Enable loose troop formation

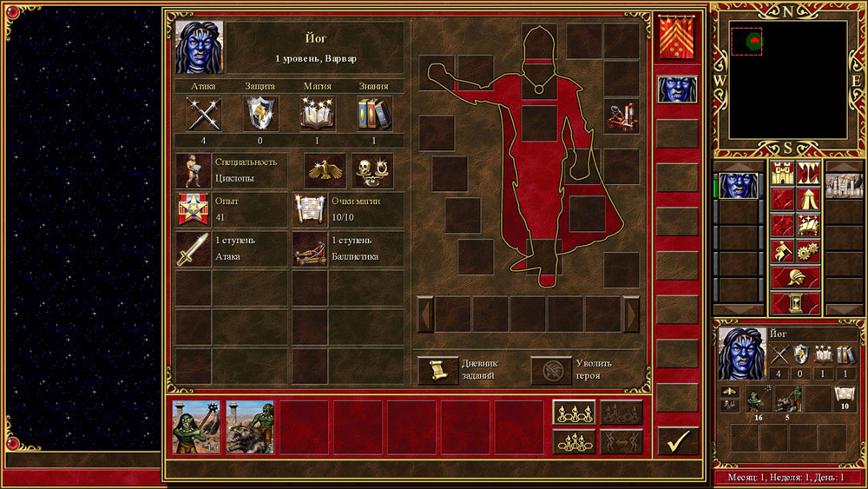[x=574, y=413]
